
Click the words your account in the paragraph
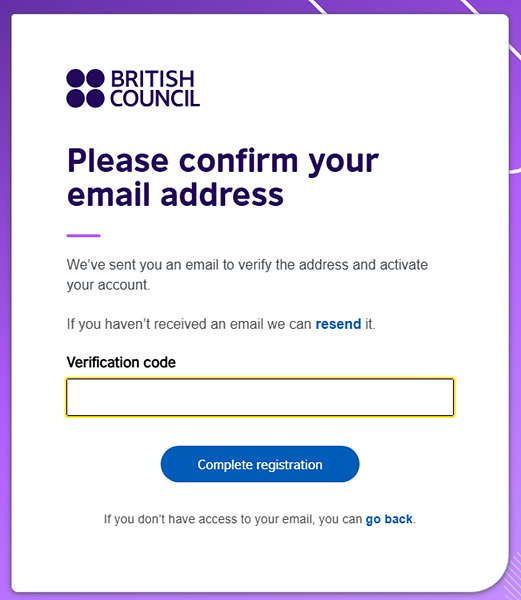(x=107, y=285)
